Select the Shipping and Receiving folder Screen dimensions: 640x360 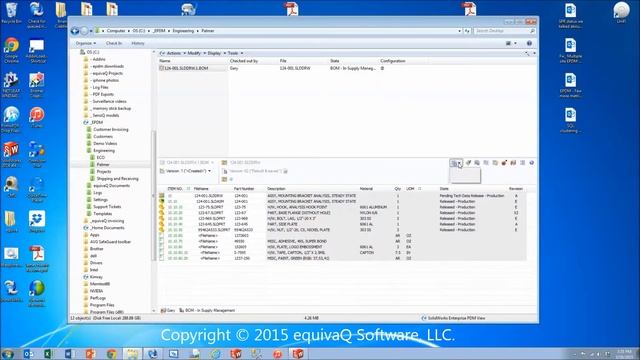click(x=117, y=179)
